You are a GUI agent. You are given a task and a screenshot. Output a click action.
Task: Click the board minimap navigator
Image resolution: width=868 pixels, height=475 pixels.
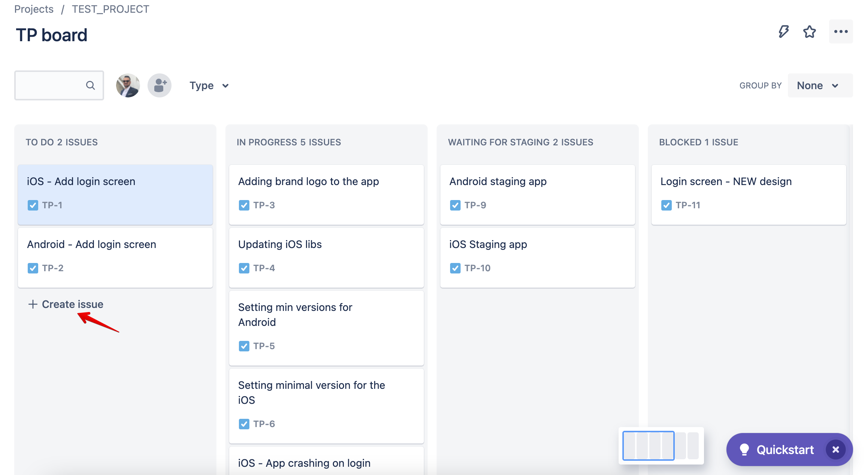point(661,445)
